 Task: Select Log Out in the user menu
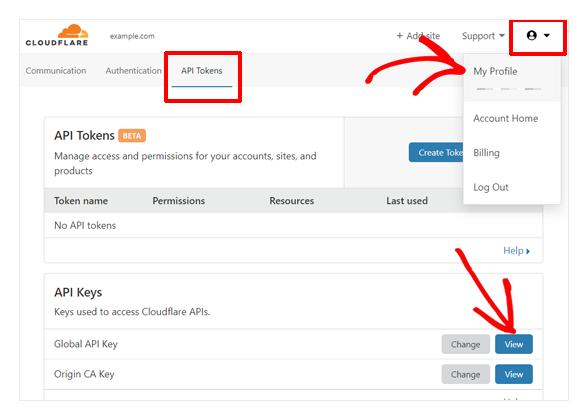tap(491, 187)
